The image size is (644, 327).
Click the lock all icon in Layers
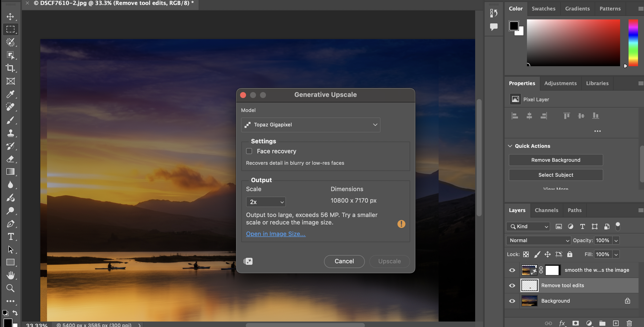[x=570, y=254]
